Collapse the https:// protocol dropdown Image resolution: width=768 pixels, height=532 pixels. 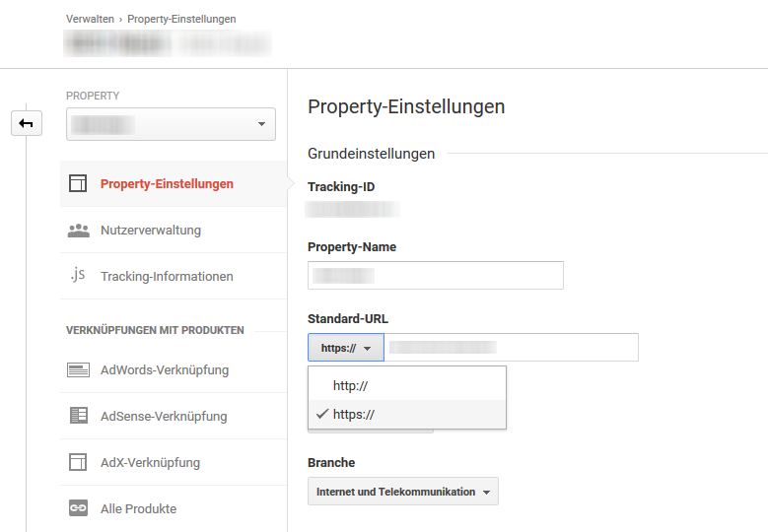coord(346,348)
